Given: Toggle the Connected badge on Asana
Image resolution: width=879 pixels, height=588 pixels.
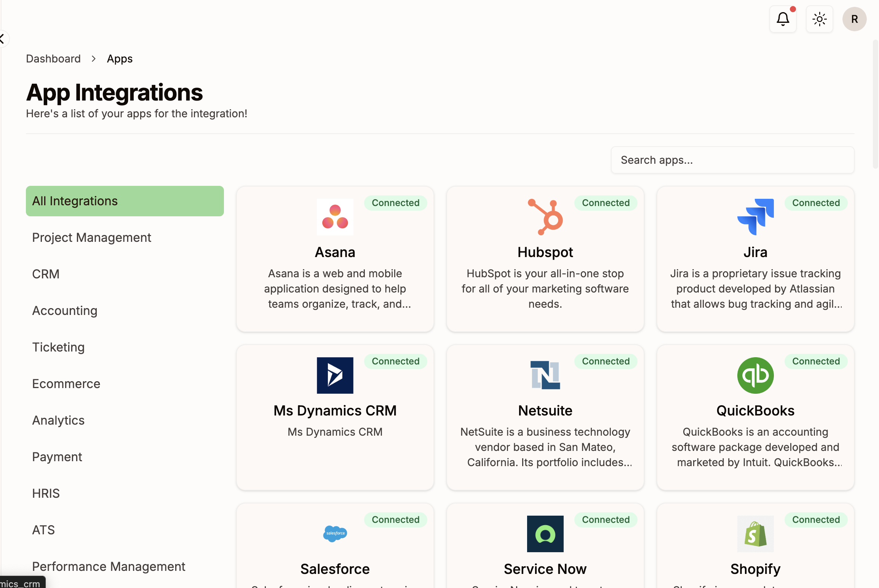Looking at the screenshot, I should (x=395, y=203).
